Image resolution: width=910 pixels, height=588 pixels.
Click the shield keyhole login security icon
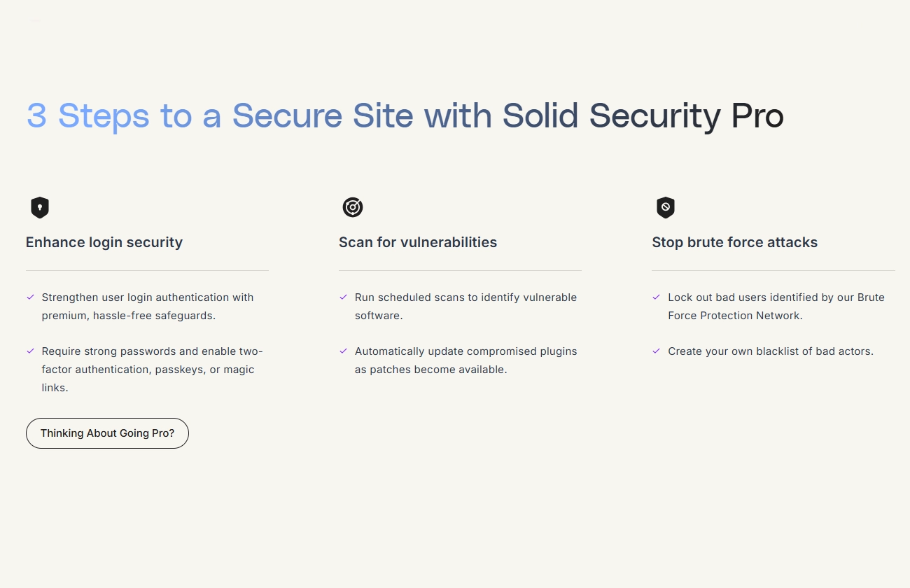(40, 207)
